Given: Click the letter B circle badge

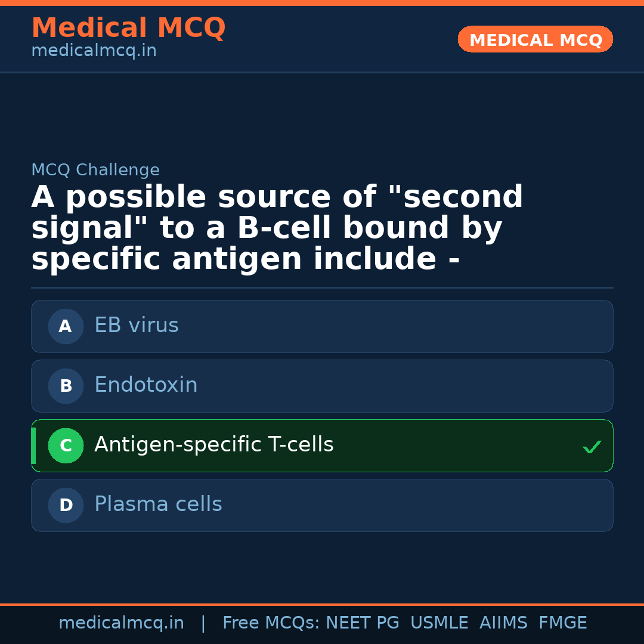Looking at the screenshot, I should 66,386.
